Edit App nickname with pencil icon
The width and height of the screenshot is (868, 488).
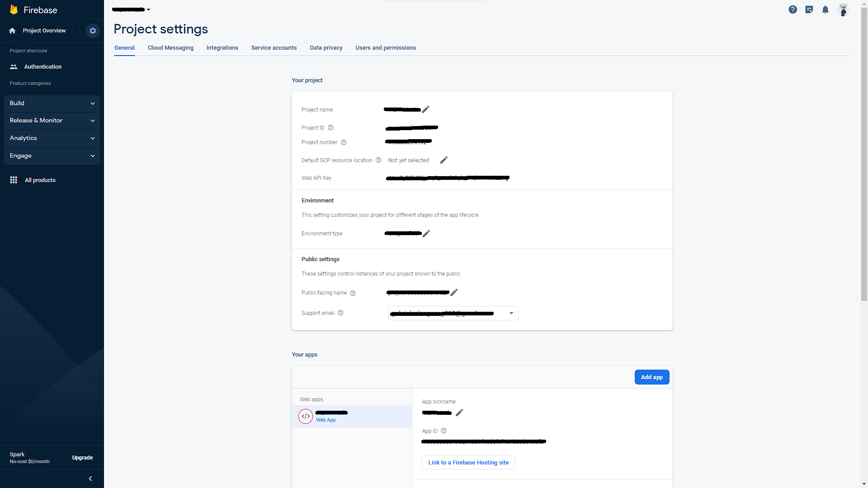pos(459,413)
